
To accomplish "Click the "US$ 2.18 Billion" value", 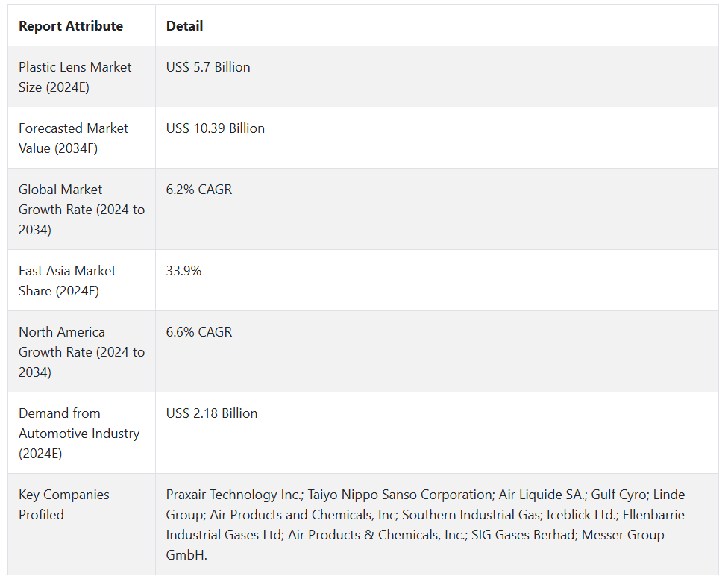I will (x=212, y=413).
